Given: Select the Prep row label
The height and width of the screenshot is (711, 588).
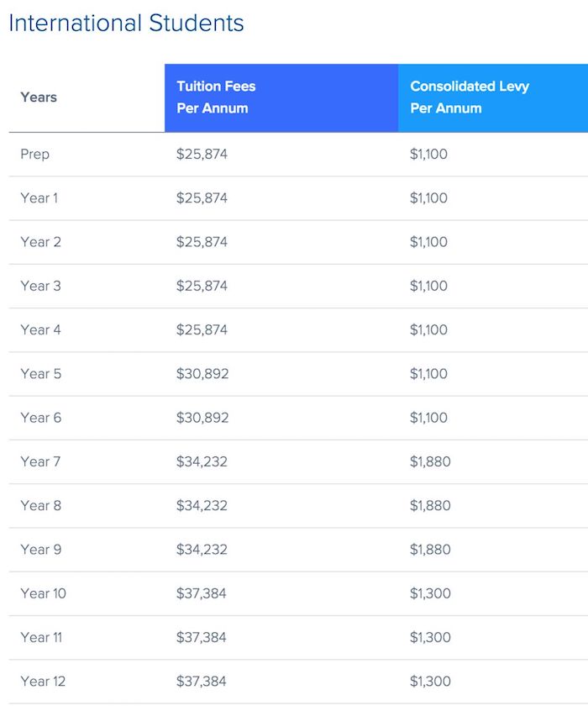Looking at the screenshot, I should (x=35, y=154).
